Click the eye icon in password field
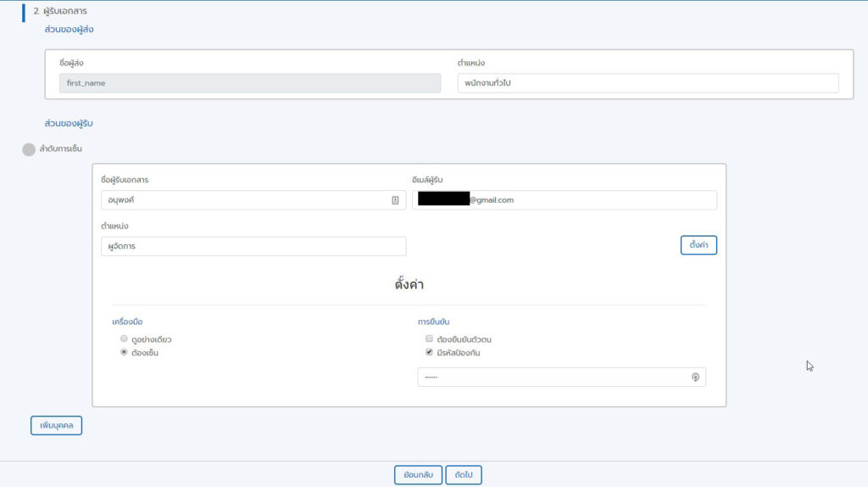The height and width of the screenshot is (487, 868). [x=695, y=378]
